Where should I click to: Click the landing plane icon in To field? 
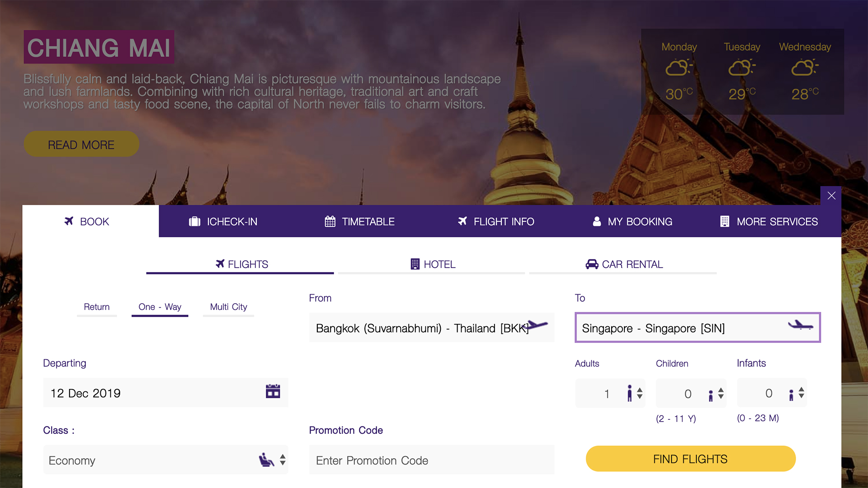click(x=800, y=325)
